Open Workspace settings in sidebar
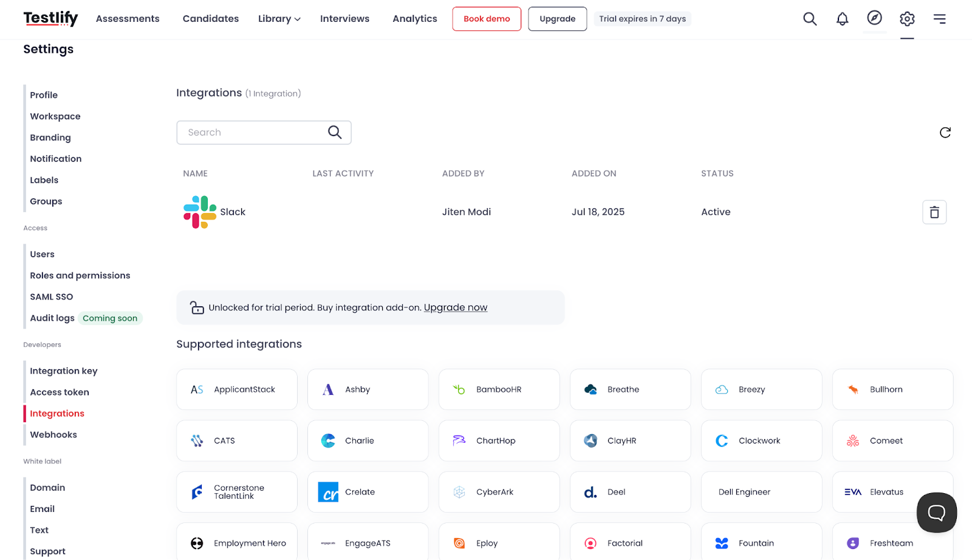 tap(55, 116)
